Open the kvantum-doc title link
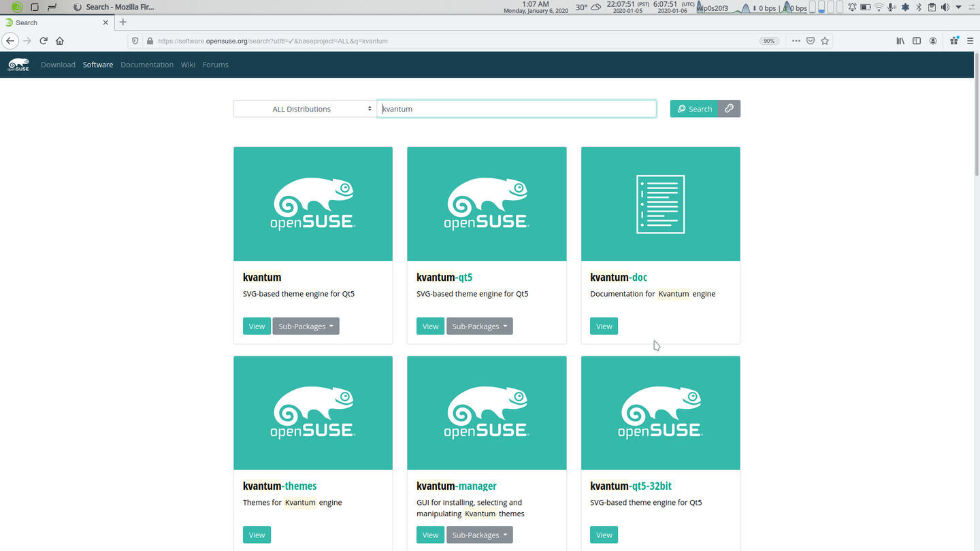 click(619, 278)
